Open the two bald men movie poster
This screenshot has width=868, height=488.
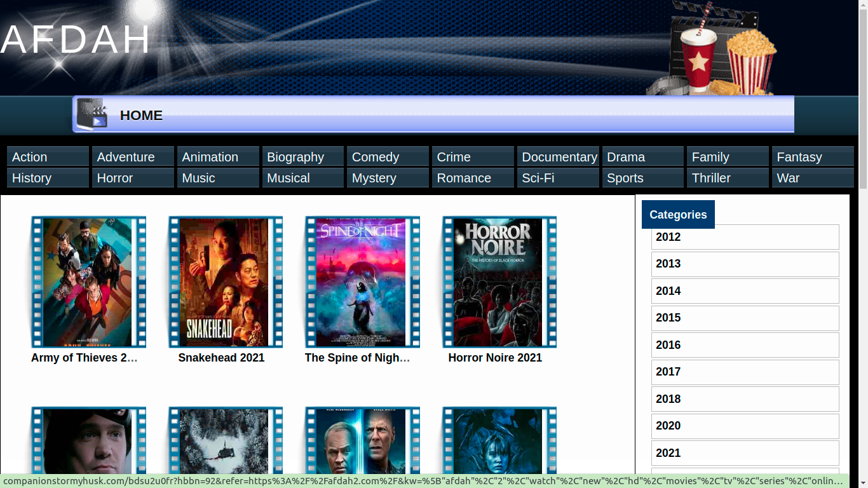(x=362, y=440)
